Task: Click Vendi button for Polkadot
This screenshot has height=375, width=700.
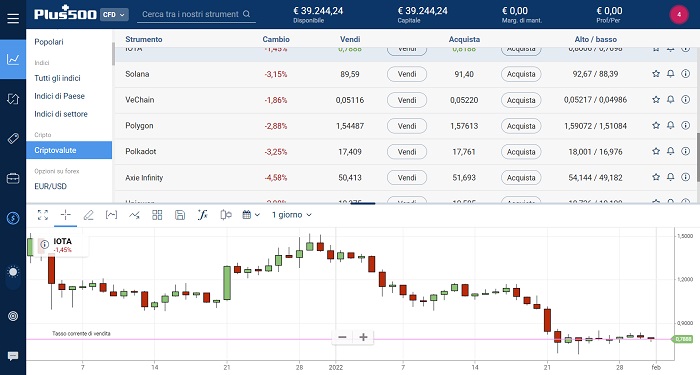Action: pos(407,152)
